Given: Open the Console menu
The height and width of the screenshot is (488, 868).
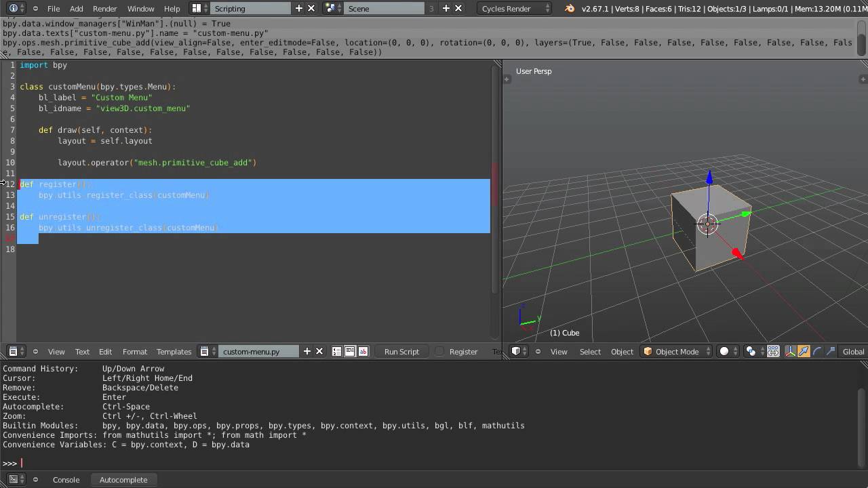Looking at the screenshot, I should click(66, 479).
